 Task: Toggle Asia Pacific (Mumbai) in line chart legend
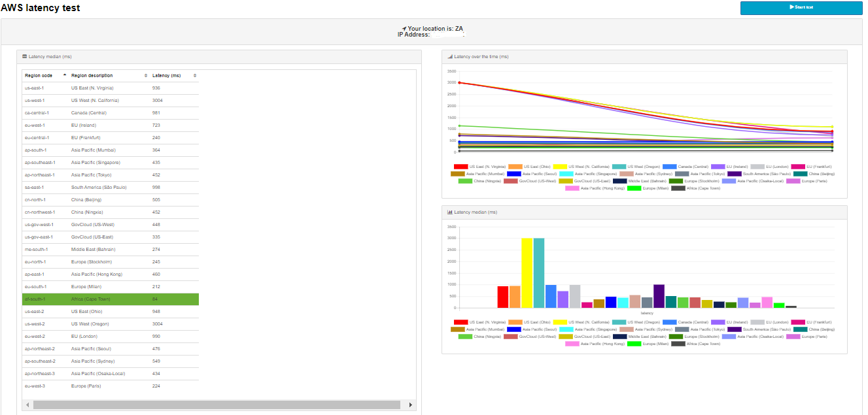click(x=476, y=174)
